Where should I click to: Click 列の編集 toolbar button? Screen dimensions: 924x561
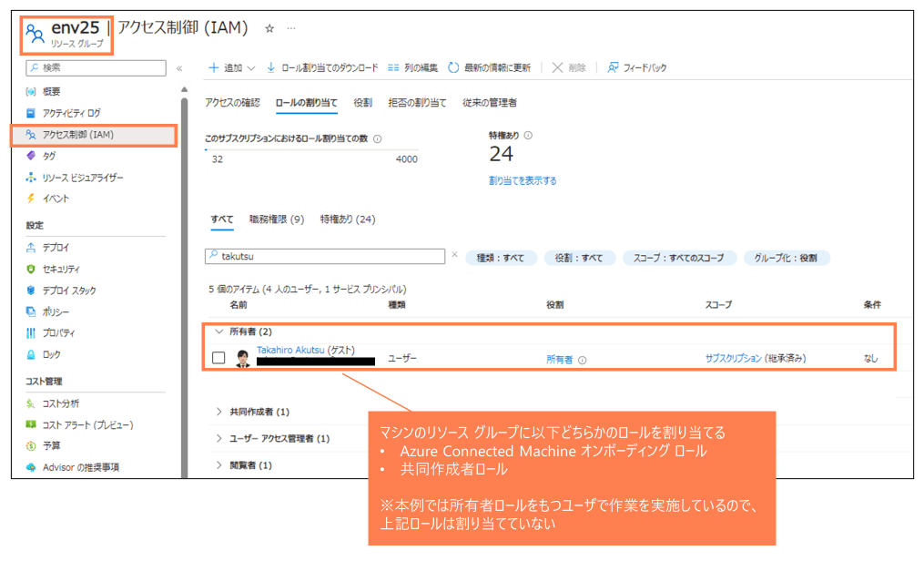pyautogui.click(x=412, y=67)
